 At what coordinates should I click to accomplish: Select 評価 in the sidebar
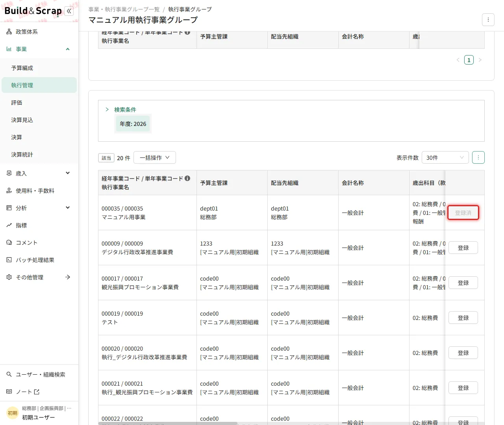tap(39, 103)
